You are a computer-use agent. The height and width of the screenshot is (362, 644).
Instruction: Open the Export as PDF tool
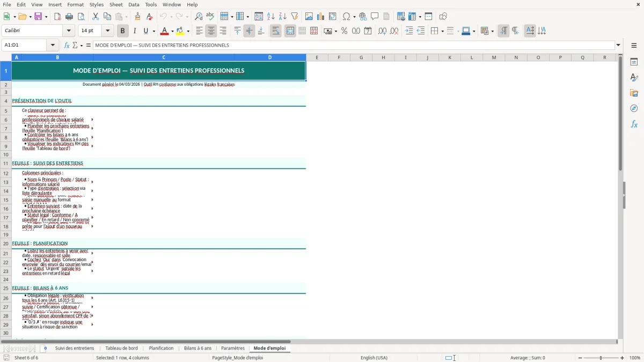tap(57, 17)
